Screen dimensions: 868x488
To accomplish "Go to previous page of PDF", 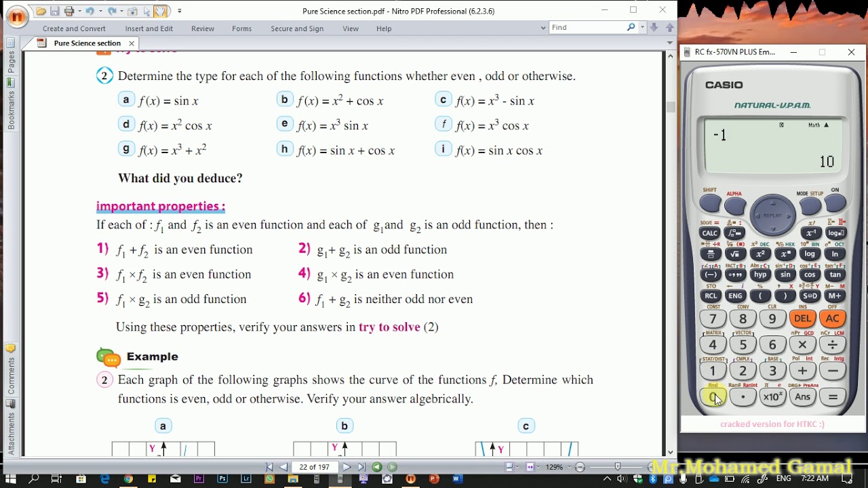I will [x=283, y=467].
